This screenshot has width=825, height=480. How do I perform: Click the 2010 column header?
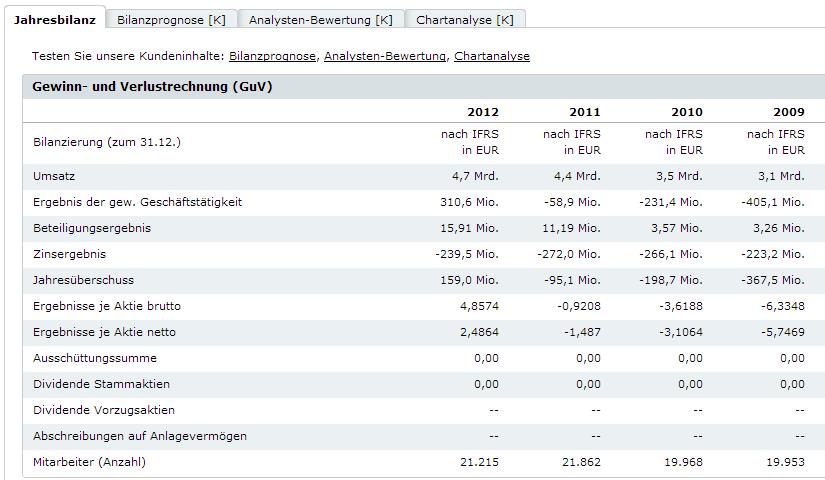[687, 112]
